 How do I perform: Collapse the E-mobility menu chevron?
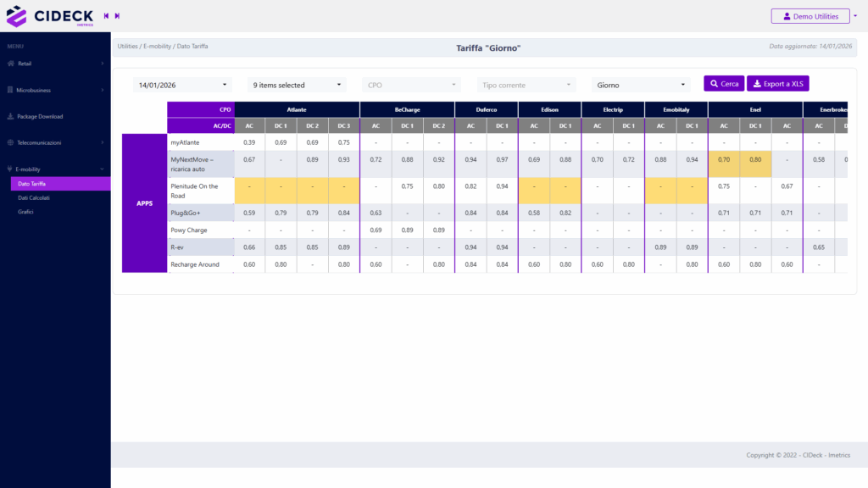[x=103, y=169]
